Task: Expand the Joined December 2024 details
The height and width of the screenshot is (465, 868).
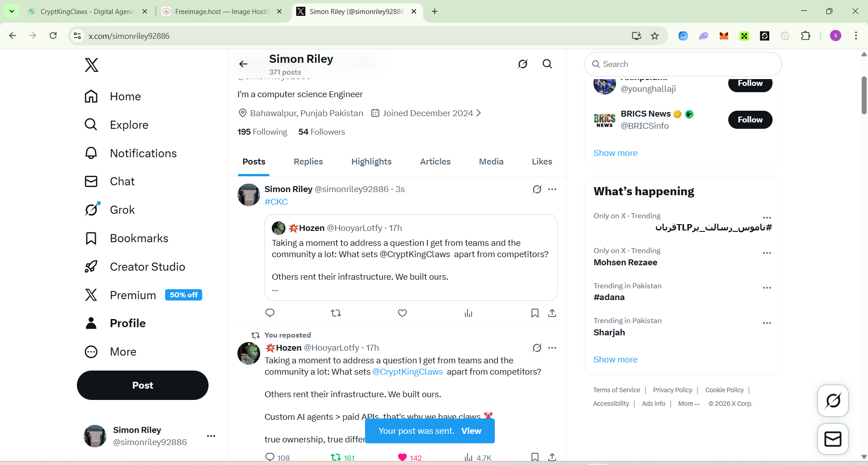Action: pos(426,113)
